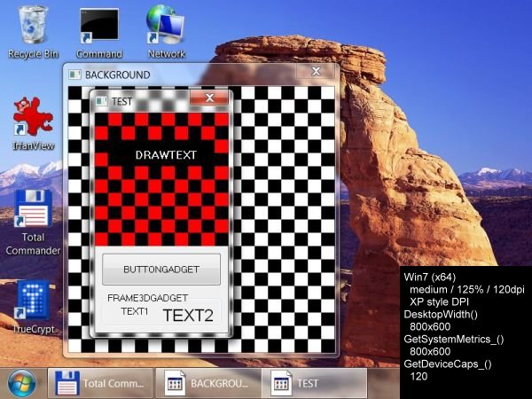Click the 'DesktopWidth()' text
This screenshot has height=399, width=532.
[x=441, y=314]
